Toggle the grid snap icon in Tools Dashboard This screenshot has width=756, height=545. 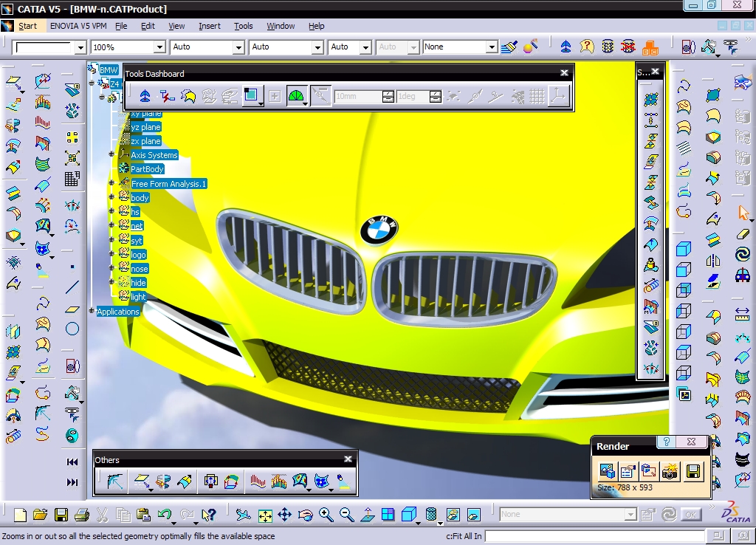[x=537, y=96]
